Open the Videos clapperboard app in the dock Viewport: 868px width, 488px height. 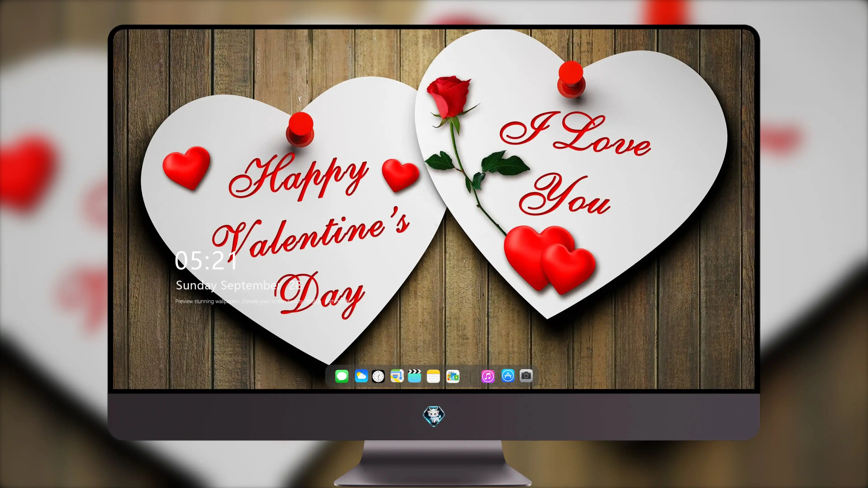point(415,376)
